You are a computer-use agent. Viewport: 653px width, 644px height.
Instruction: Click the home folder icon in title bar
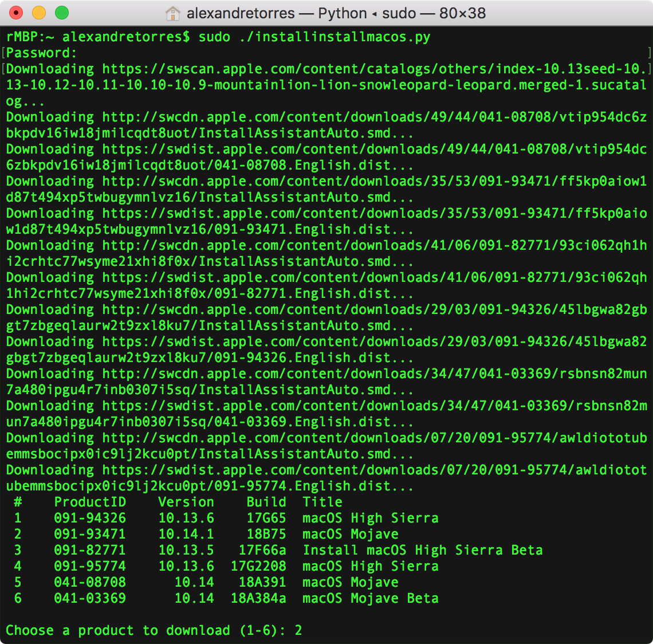click(172, 13)
